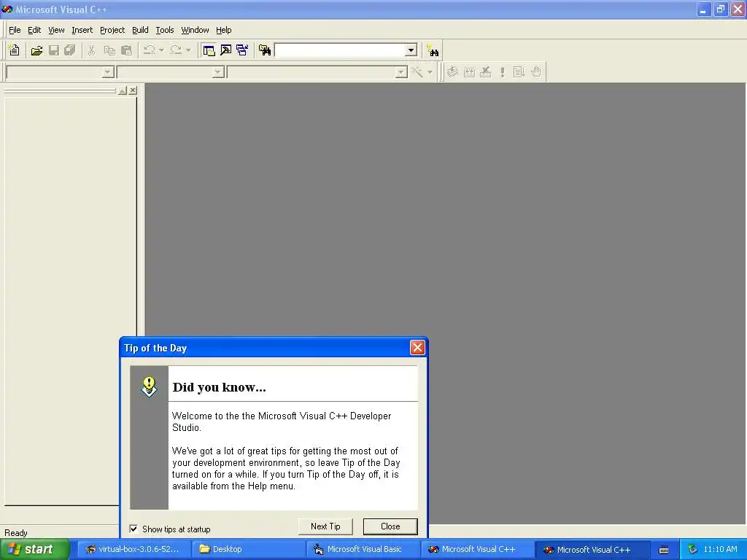Click the system tray clock

(720, 549)
